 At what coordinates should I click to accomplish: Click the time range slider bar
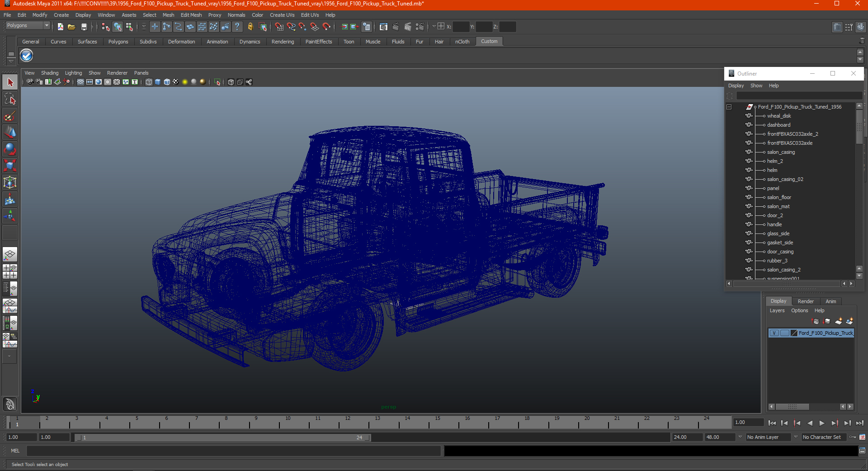pos(222,438)
